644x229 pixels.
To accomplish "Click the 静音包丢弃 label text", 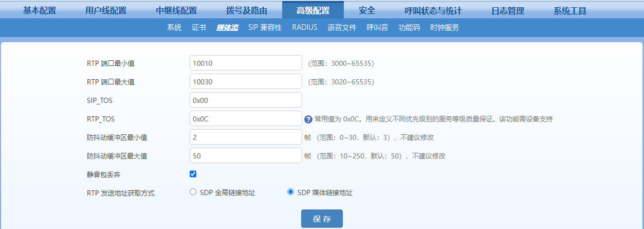I will 104,174.
